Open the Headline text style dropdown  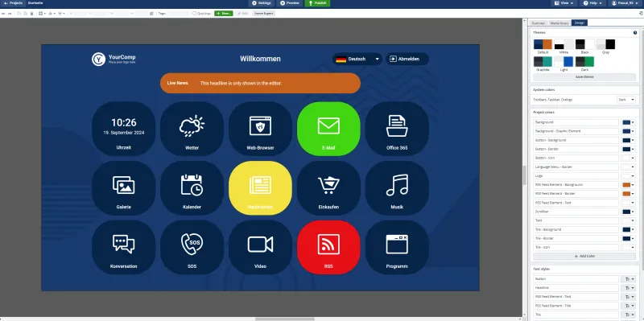click(x=629, y=288)
